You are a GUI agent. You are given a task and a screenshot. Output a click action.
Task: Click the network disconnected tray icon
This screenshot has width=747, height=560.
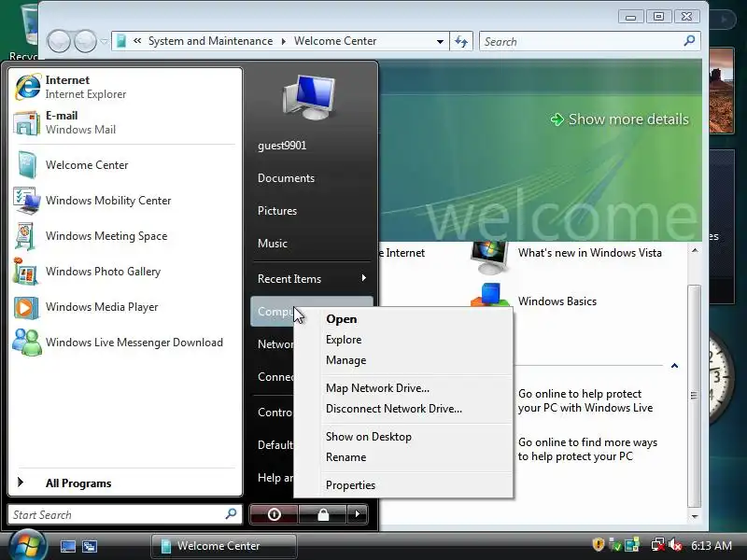(x=658, y=545)
